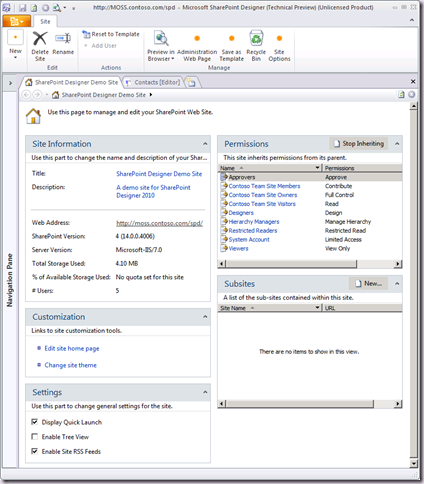
Task: Expand the breadcrumb arrow after the site name
Action: 151,95
